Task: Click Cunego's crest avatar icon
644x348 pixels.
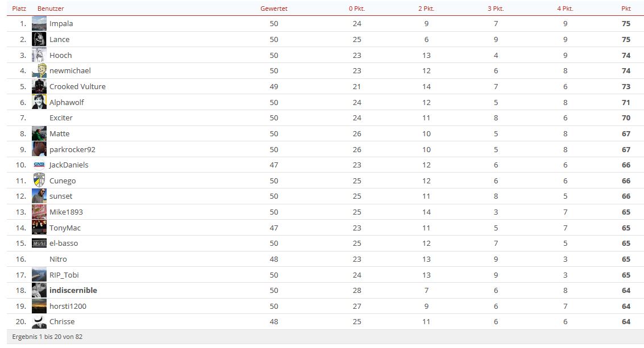Action: 39,181
